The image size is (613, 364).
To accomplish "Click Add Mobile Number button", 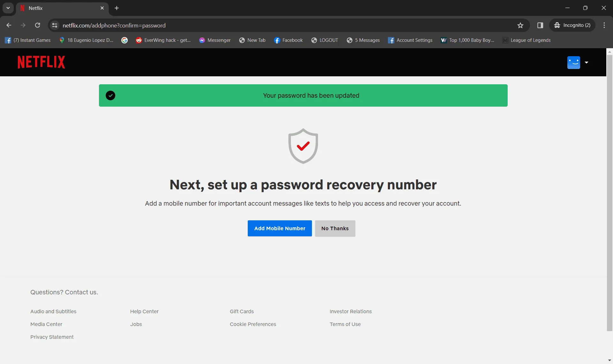I will click(280, 228).
